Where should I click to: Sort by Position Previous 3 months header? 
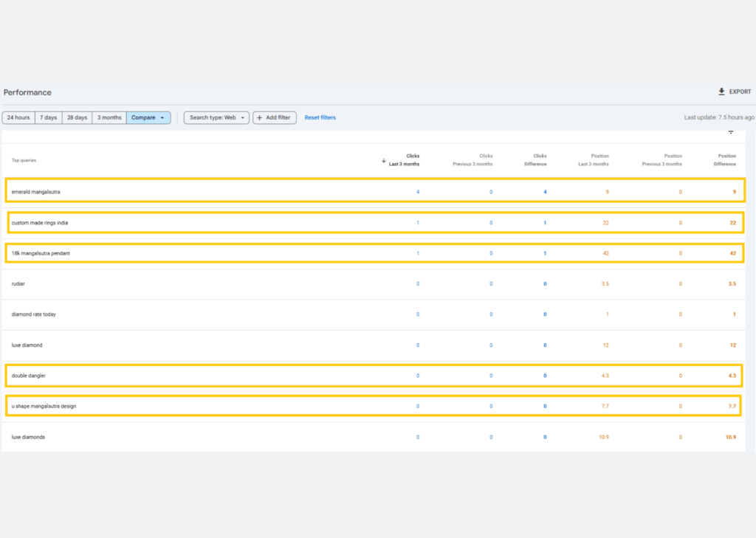(x=661, y=160)
